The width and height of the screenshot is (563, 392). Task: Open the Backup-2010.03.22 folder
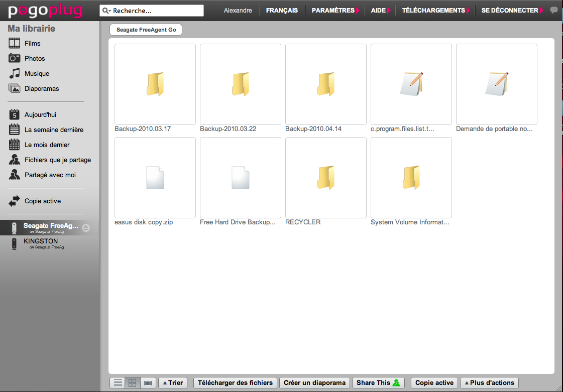point(241,84)
